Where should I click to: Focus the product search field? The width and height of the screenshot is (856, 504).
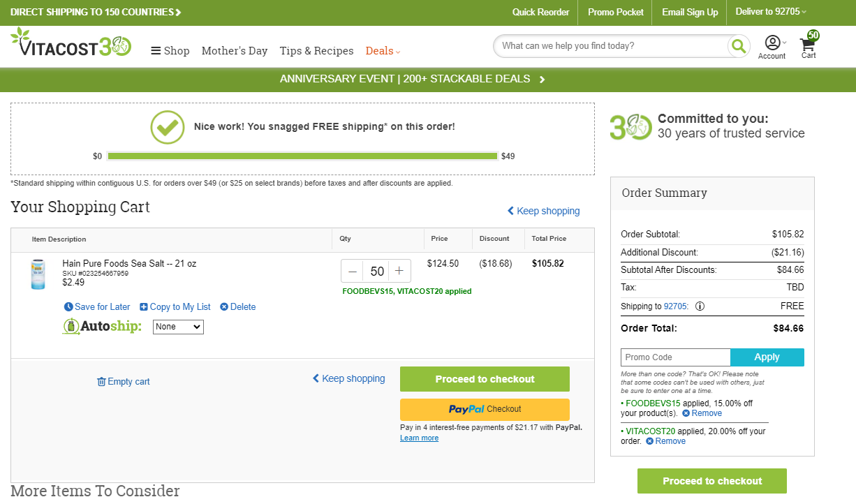point(612,46)
